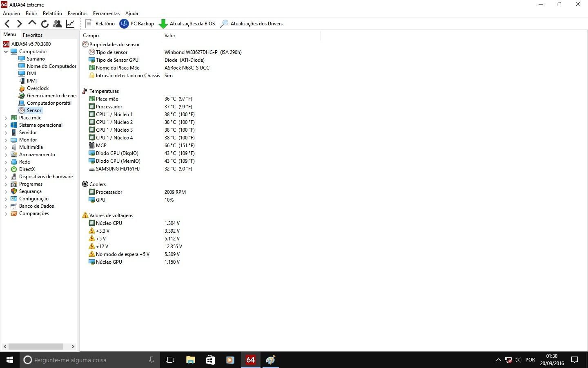Open the user management toolbar icon
Viewport: 588px width, 368px height.
58,24
